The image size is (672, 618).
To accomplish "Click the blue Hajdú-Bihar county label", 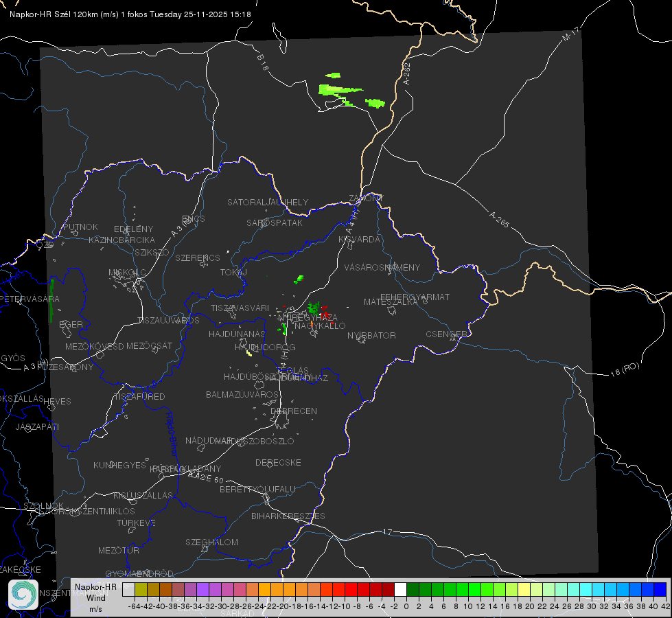I will [x=172, y=434].
